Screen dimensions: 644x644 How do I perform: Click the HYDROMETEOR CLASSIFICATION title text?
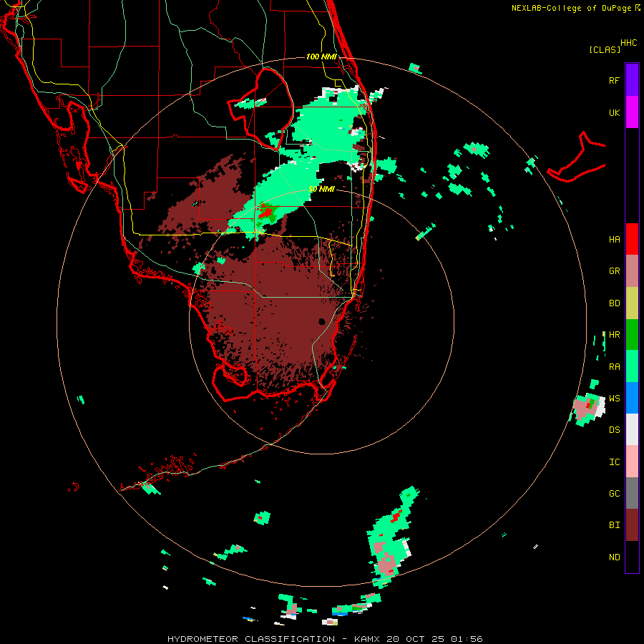[x=250, y=639]
